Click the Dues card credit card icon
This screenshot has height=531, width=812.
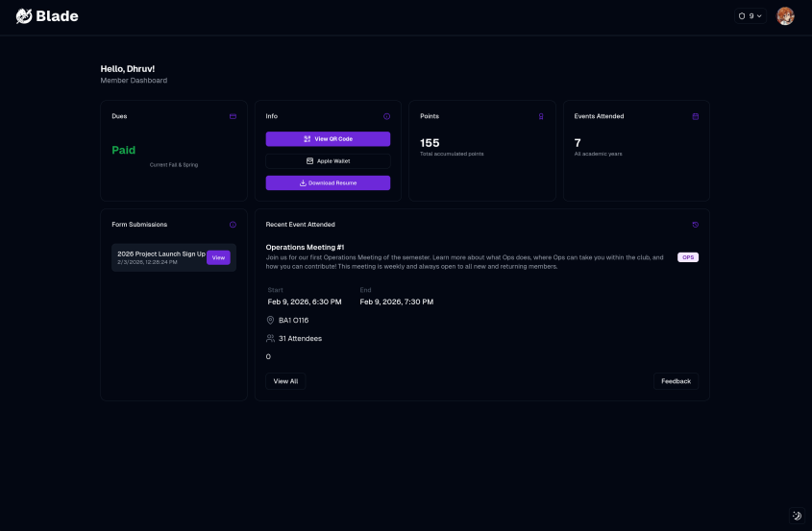233,116
